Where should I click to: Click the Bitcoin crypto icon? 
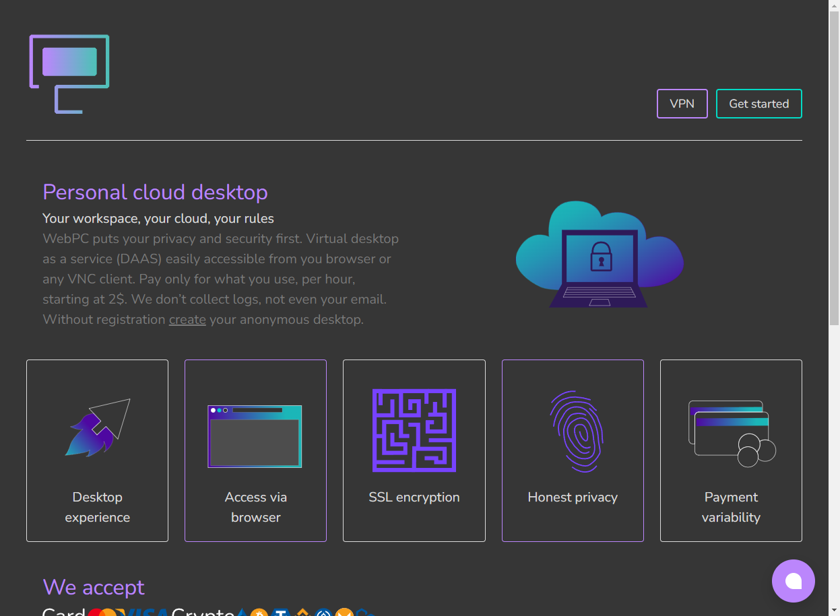(259, 613)
